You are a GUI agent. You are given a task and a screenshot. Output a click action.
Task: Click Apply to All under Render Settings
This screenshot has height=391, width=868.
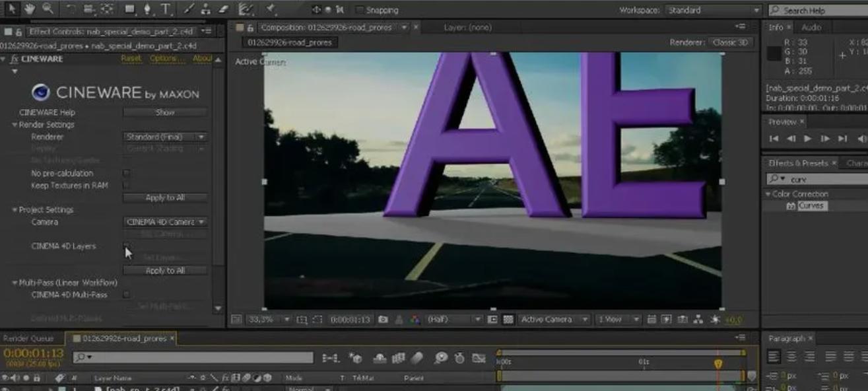coord(165,197)
